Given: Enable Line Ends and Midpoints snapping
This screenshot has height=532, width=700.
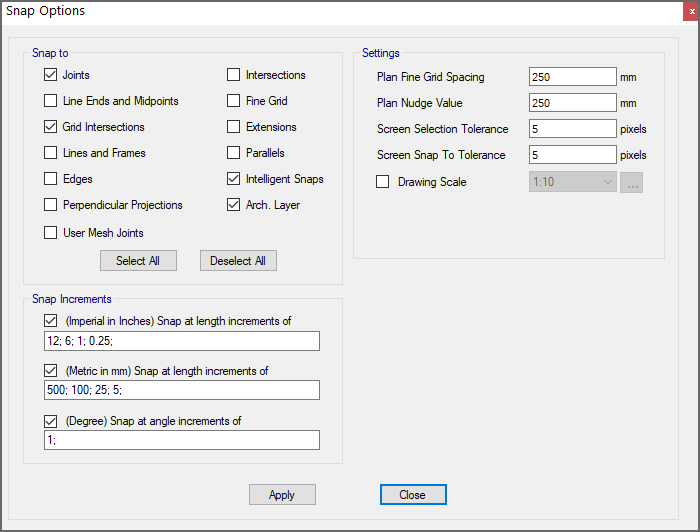Looking at the screenshot, I should 51,101.
